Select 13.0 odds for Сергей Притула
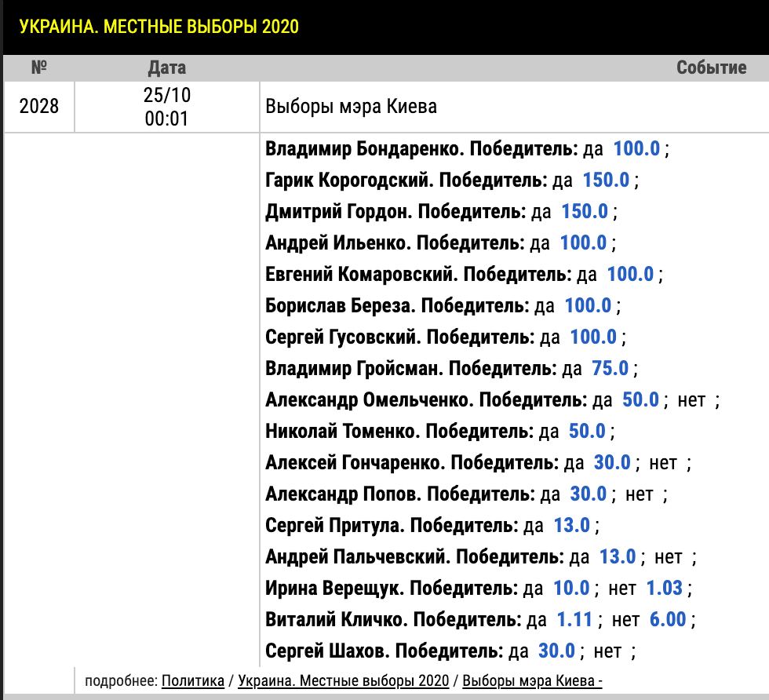The height and width of the screenshot is (700, 769). [572, 525]
